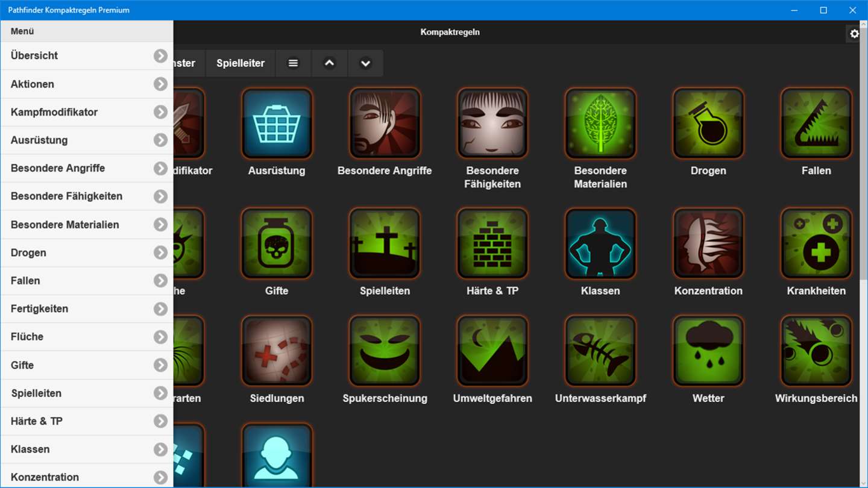Open the settings gear icon
868x488 pixels.
click(854, 34)
